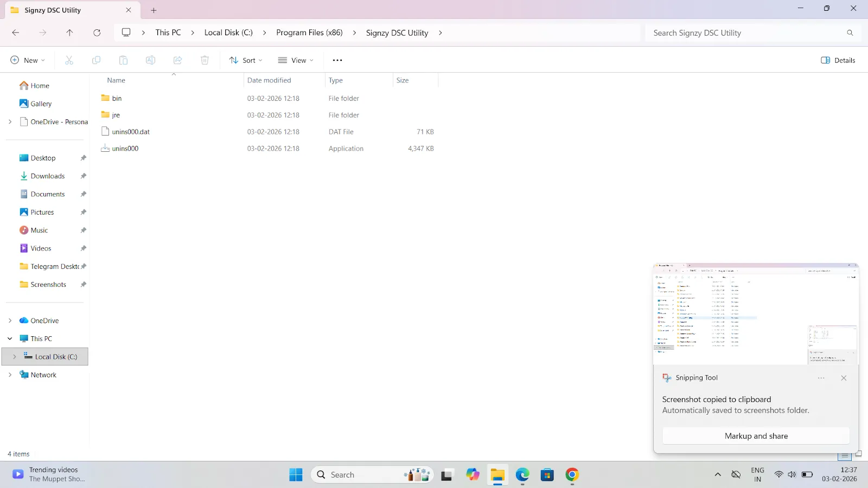
Task: Collapse the This PC tree node
Action: click(x=10, y=338)
